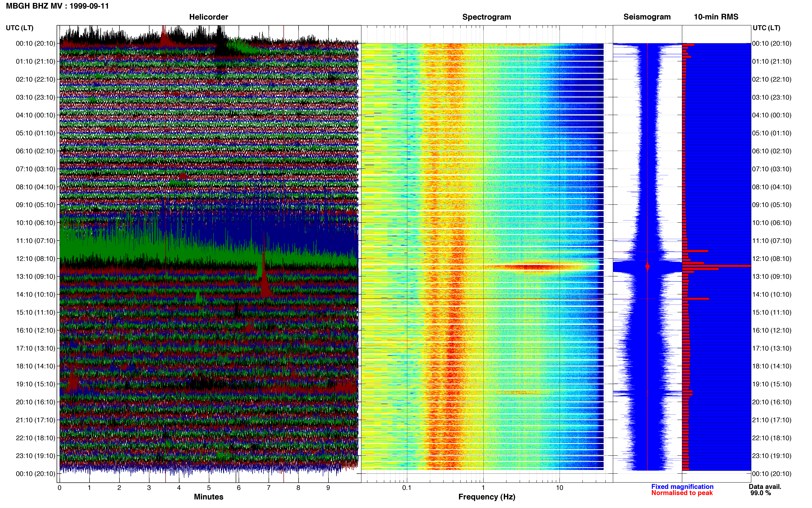Click Helicorder time label 07:10 (03:10)
This screenshot has width=812, height=508.
click(x=36, y=169)
